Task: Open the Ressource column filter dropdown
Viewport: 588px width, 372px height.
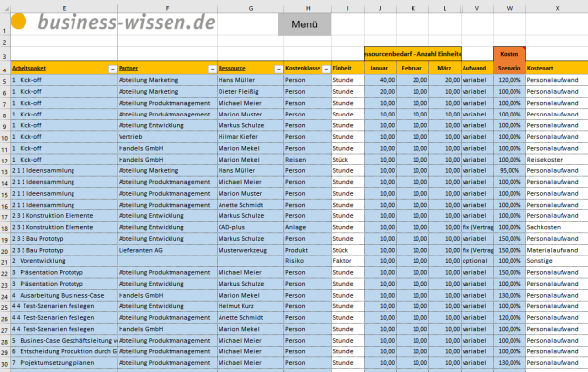Action: pyautogui.click(x=278, y=70)
